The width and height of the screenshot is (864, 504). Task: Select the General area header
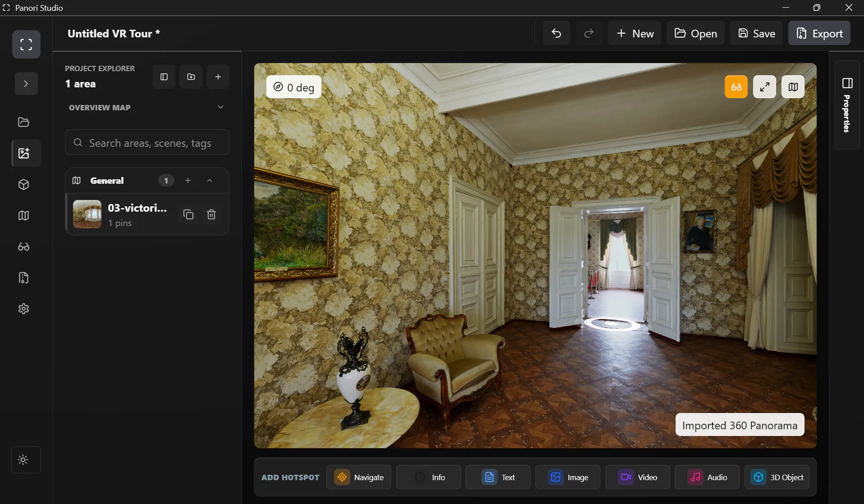[147, 180]
